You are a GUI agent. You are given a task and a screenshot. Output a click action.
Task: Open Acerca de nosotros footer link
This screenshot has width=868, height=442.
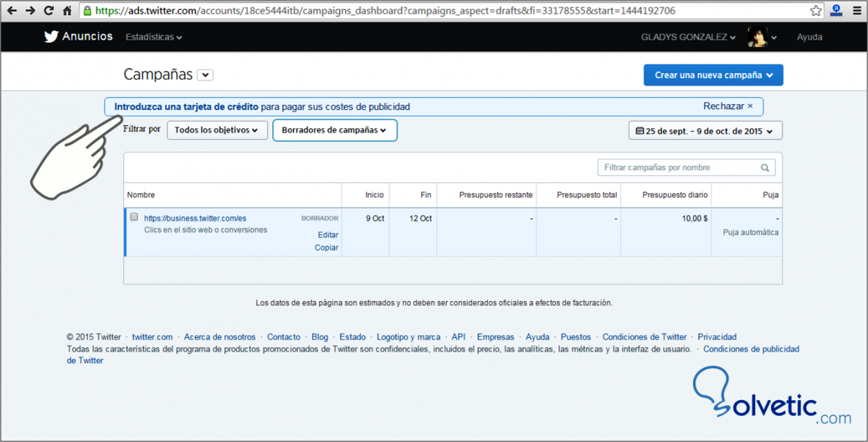(x=220, y=337)
